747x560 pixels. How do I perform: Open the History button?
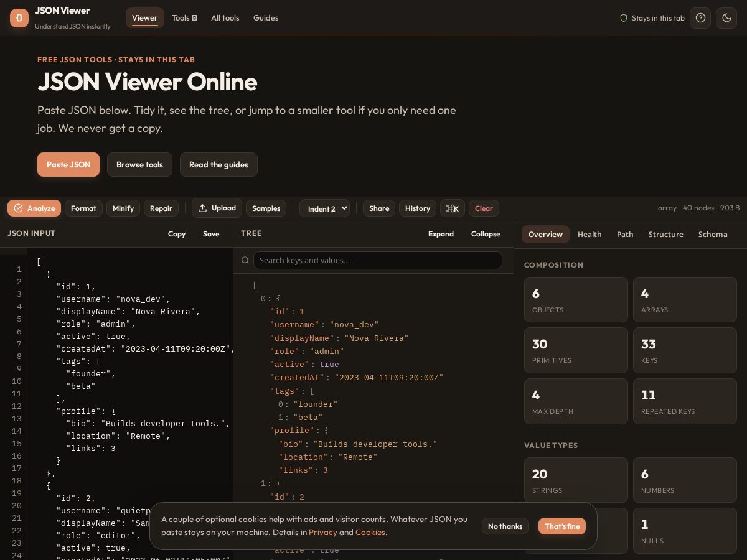pos(418,208)
